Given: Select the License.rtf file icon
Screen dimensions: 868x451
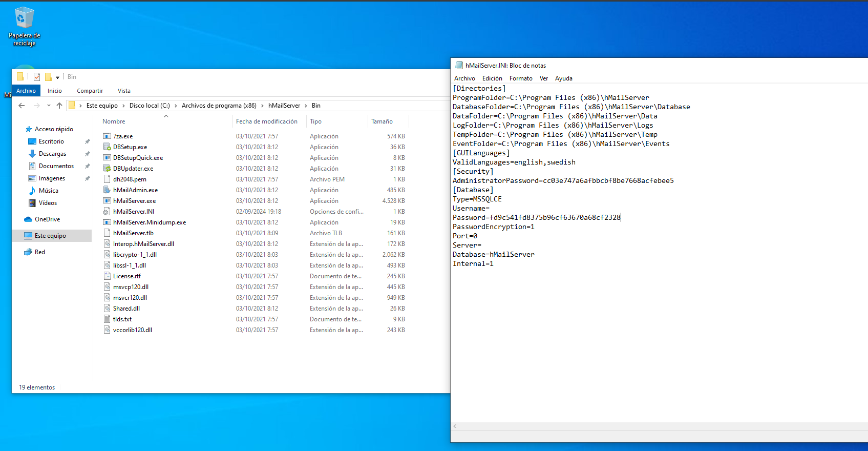Looking at the screenshot, I should tap(107, 276).
